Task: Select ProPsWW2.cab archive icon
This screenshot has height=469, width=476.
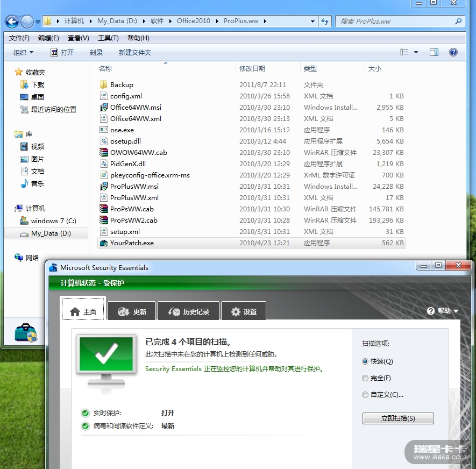Action: (103, 220)
